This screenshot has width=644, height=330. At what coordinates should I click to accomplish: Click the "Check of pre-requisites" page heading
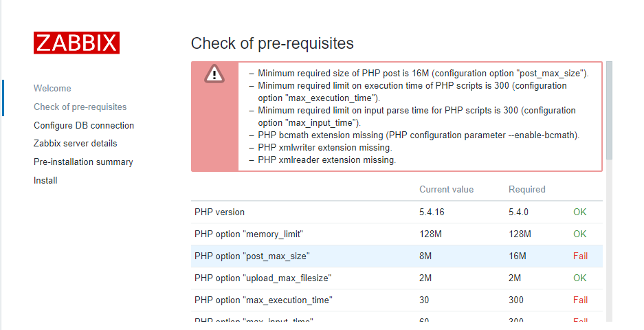(272, 44)
